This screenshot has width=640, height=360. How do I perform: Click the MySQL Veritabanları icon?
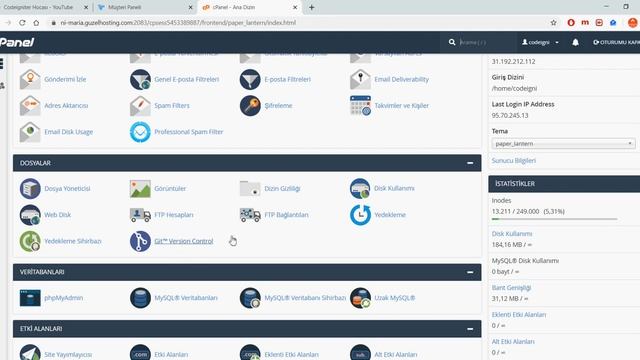[x=140, y=298]
